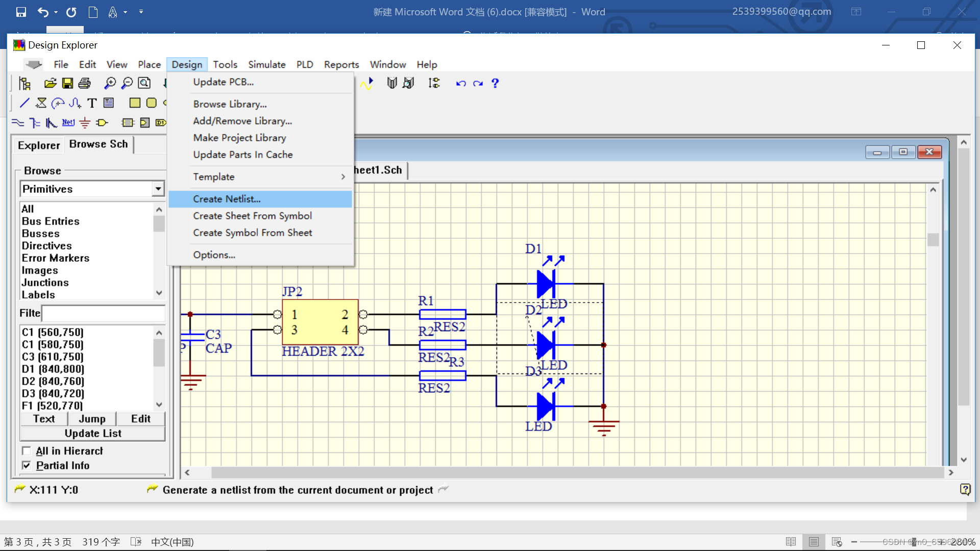The width and height of the screenshot is (980, 551).
Task: Switch to the Explorer tab
Action: click(39, 145)
